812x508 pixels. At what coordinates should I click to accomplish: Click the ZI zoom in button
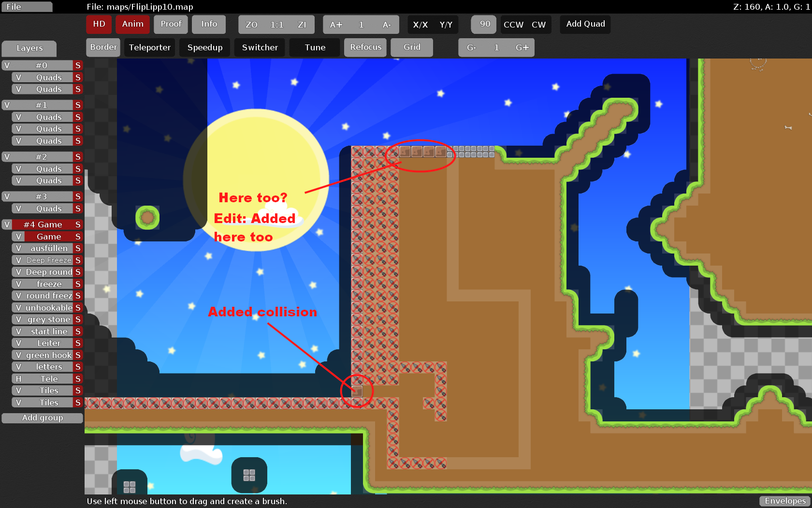click(302, 25)
